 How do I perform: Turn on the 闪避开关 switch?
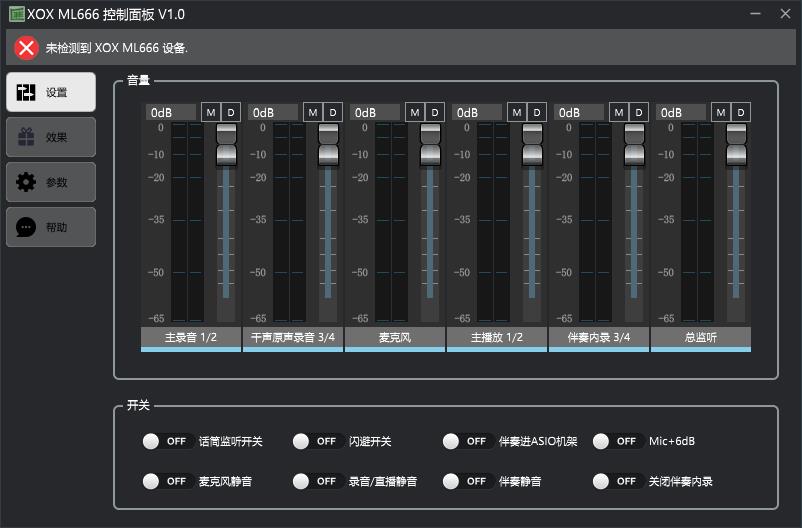[317, 441]
